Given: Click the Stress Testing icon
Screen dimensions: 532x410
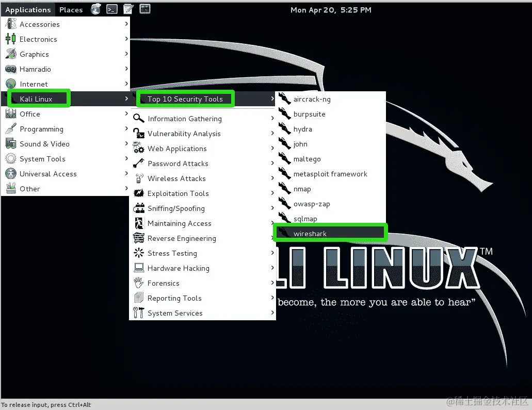Looking at the screenshot, I should [x=138, y=253].
